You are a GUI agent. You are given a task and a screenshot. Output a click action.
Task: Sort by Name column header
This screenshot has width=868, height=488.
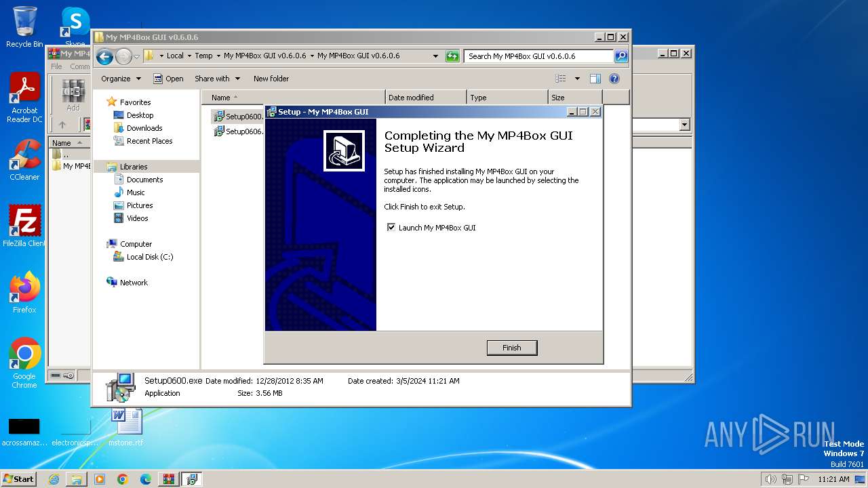[293, 98]
